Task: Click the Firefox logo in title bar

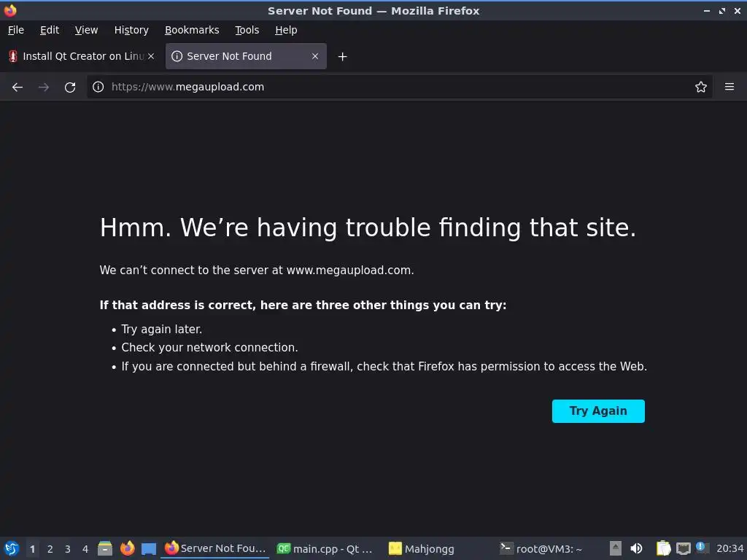Action: pyautogui.click(x=10, y=10)
